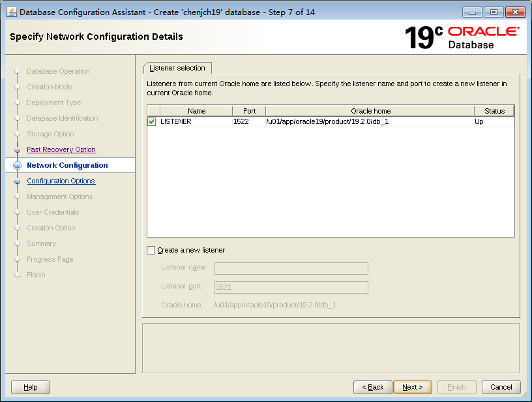Click the Summary step bullet in sidebar
The height and width of the screenshot is (402, 532).
point(18,243)
